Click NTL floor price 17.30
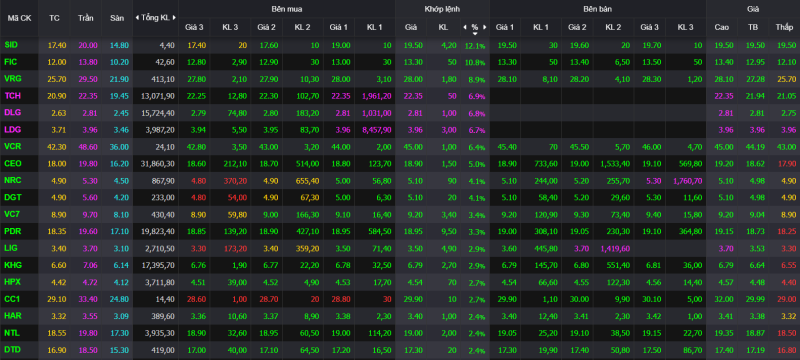Viewport: 800px width, 360px height. [119, 333]
